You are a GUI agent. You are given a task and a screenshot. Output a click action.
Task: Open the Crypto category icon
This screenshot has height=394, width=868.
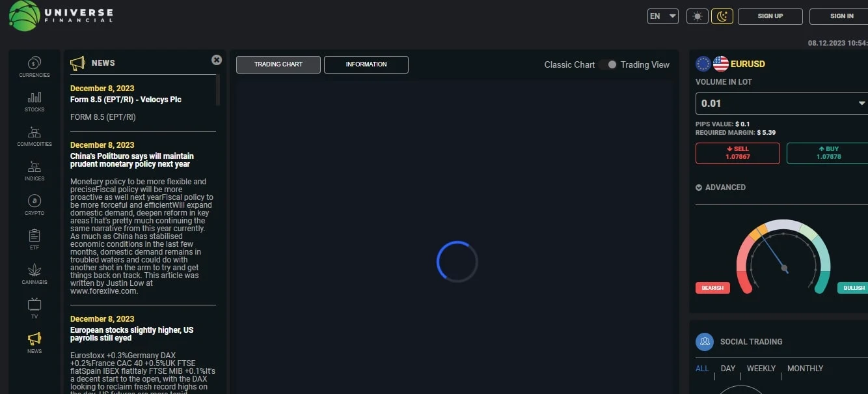[34, 201]
